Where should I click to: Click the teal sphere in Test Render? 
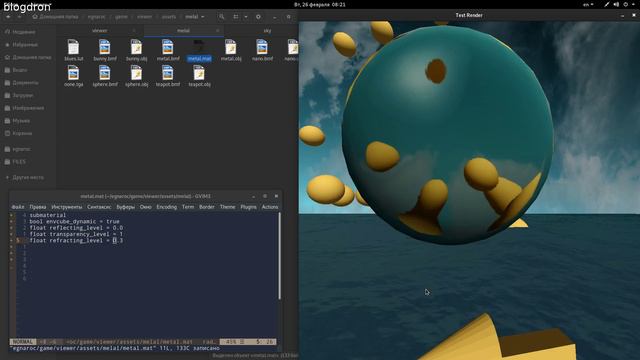[447, 135]
